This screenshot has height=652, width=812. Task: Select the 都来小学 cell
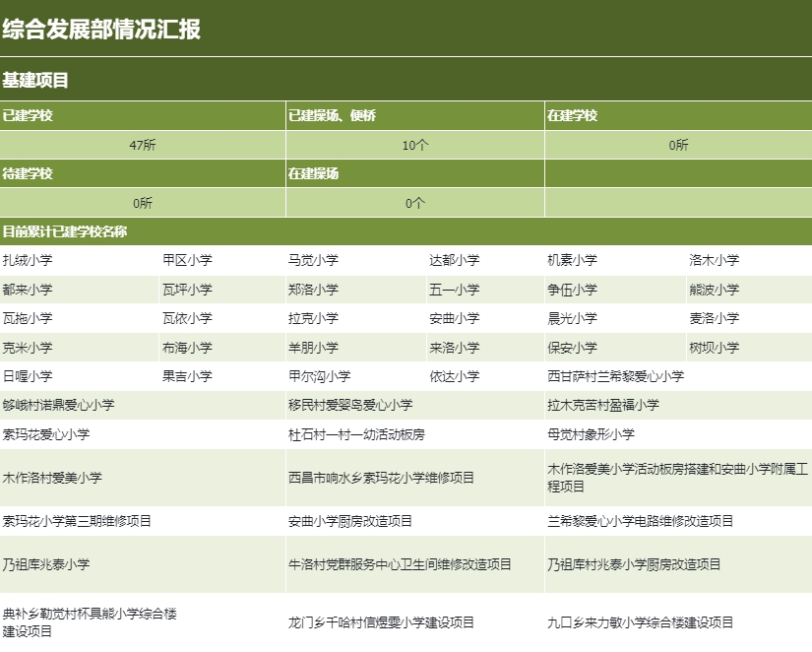click(79, 290)
